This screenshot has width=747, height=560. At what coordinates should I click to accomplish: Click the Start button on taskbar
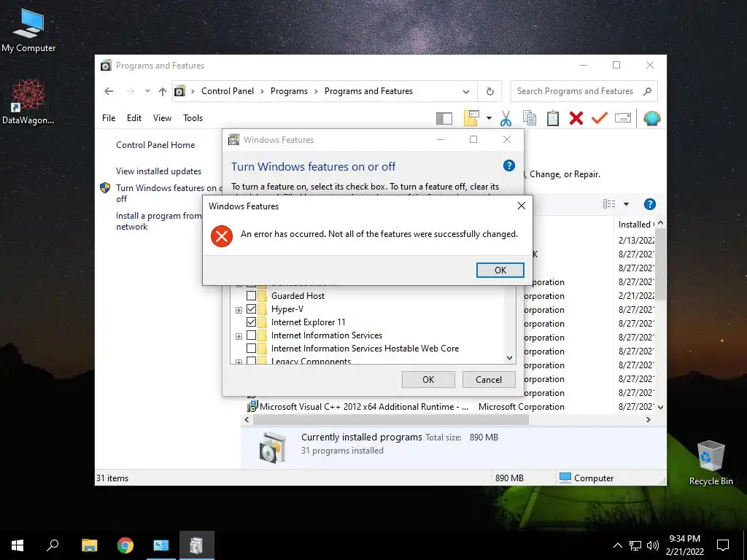pos(18,545)
